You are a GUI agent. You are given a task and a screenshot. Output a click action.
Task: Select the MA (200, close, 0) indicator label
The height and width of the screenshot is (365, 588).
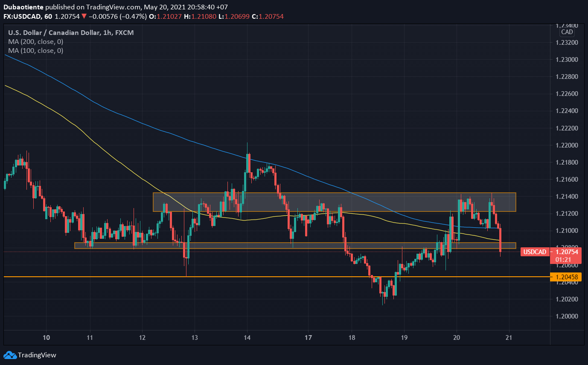(x=36, y=41)
